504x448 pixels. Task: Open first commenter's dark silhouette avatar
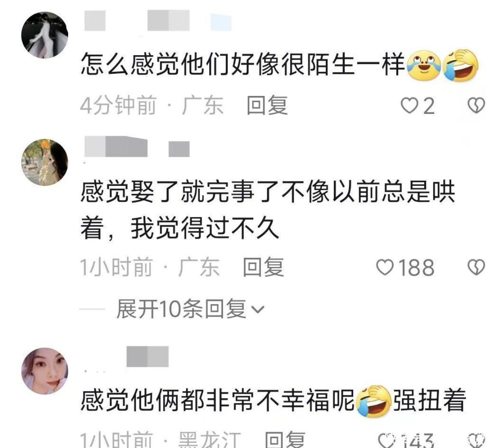pyautogui.click(x=45, y=35)
